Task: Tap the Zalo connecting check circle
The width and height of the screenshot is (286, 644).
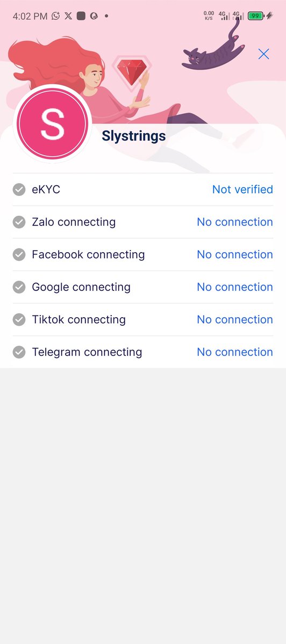Action: pos(19,222)
